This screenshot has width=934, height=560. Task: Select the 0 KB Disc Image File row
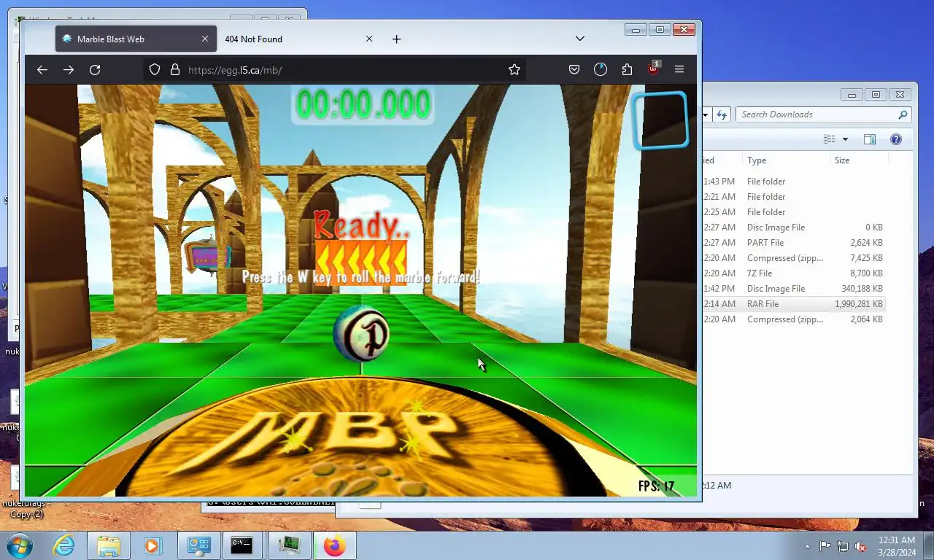coord(794,227)
